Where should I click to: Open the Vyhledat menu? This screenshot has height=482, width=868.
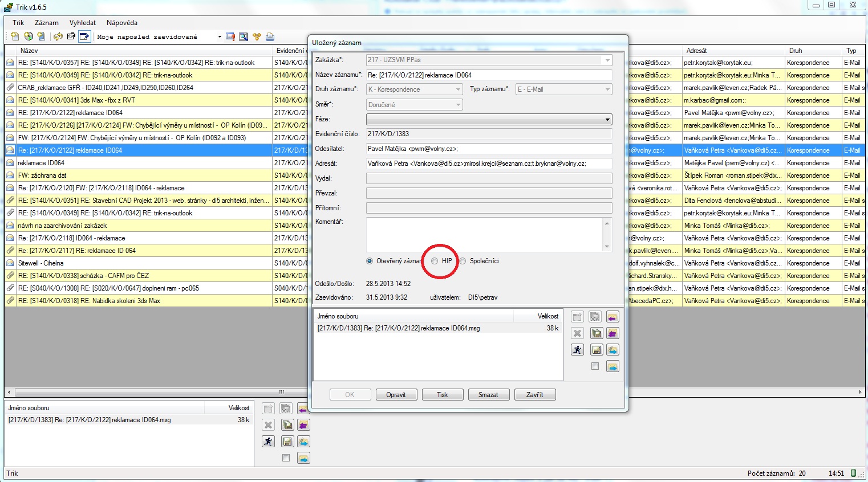pos(83,23)
